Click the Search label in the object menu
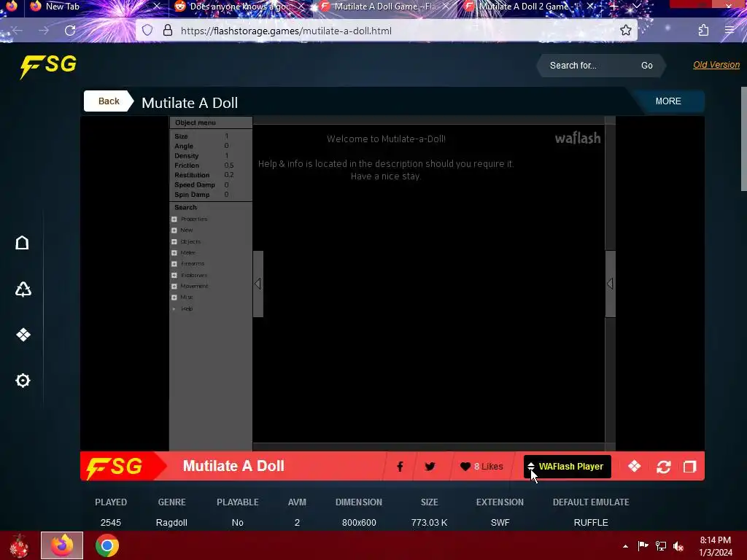This screenshot has width=747, height=560. point(185,208)
